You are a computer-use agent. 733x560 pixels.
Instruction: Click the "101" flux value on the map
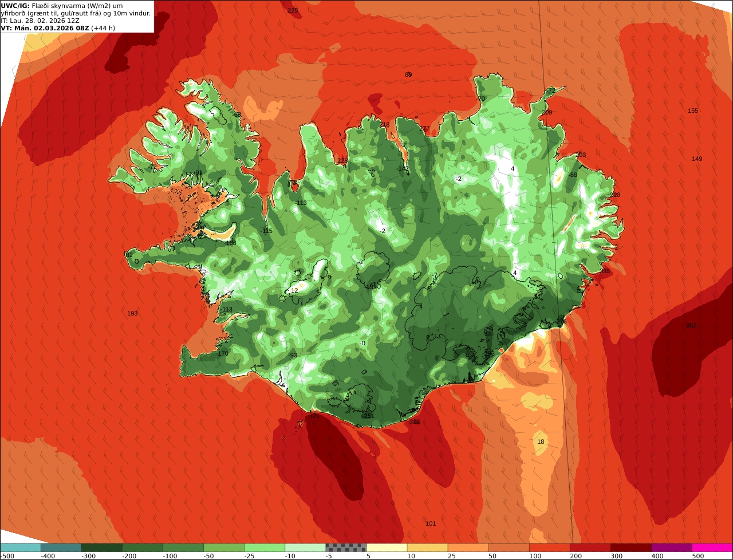pos(431,523)
